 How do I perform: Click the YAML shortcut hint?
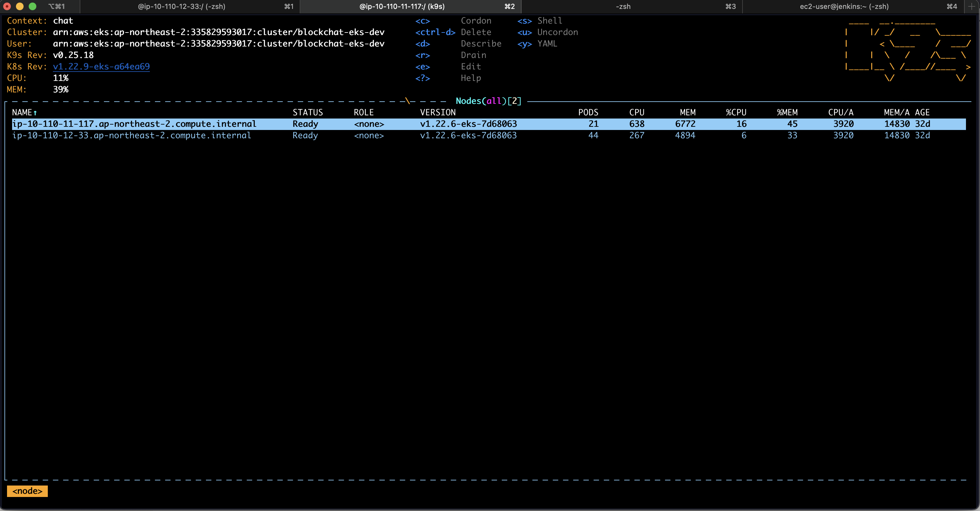[x=547, y=44]
